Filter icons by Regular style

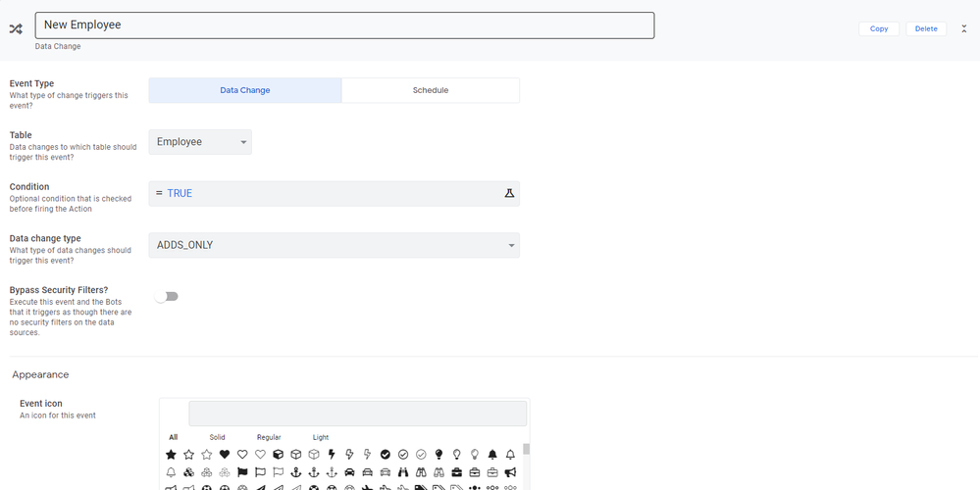269,437
